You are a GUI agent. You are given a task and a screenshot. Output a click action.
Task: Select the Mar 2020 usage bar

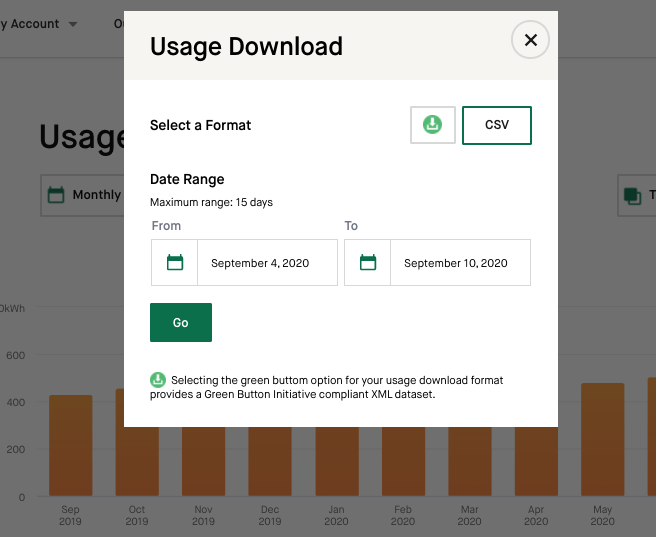pyautogui.click(x=469, y=462)
